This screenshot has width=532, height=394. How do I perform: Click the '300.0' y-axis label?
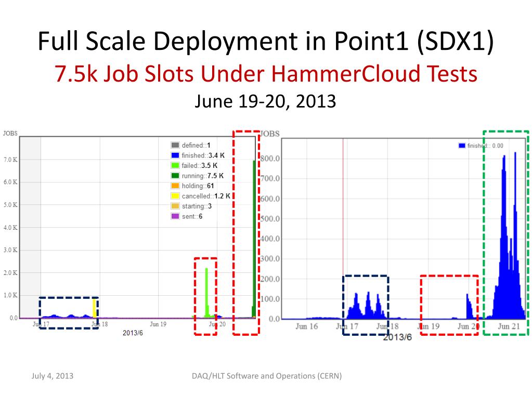(x=270, y=259)
